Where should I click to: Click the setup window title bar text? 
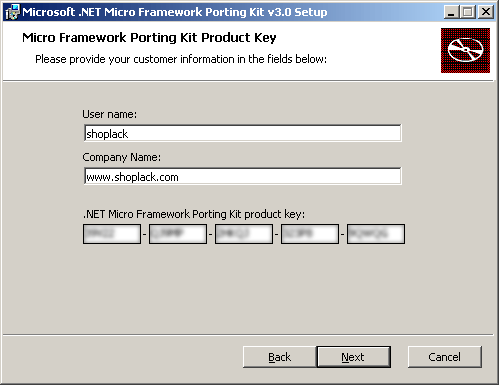click(x=175, y=12)
